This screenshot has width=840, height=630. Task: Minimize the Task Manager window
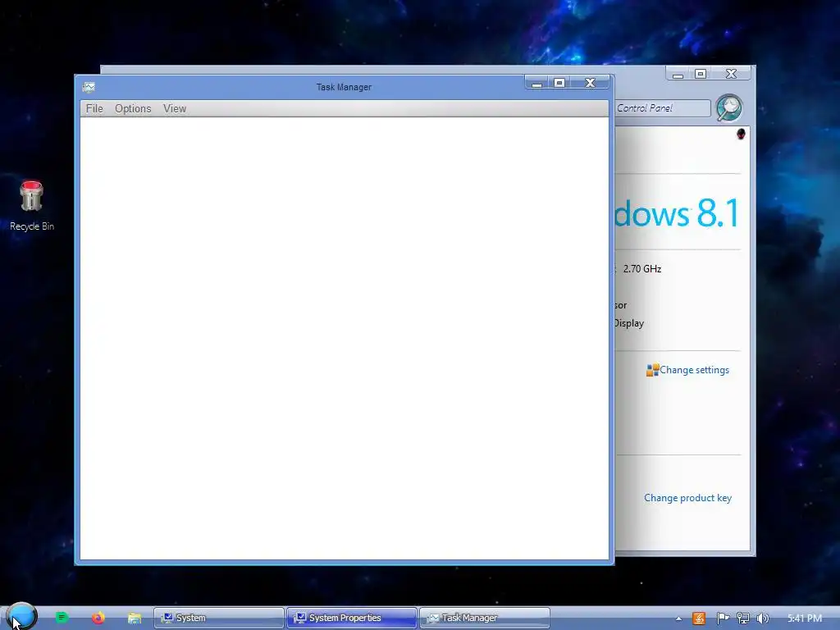coord(536,83)
